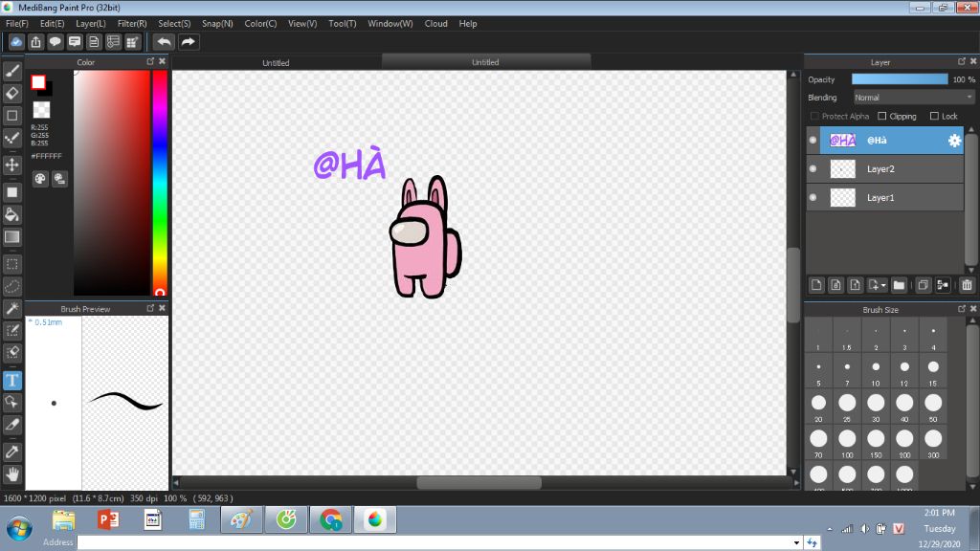Open the Address bar dropdown on taskbar
980x551 pixels.
coord(796,542)
